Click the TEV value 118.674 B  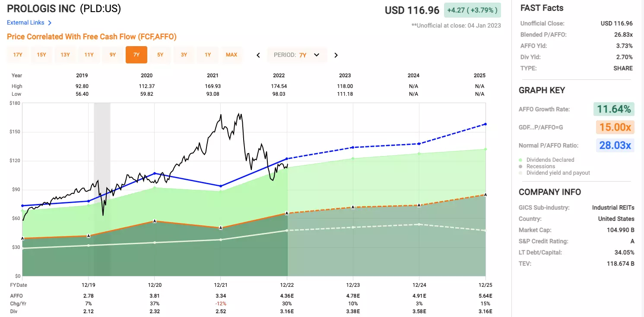pos(620,264)
